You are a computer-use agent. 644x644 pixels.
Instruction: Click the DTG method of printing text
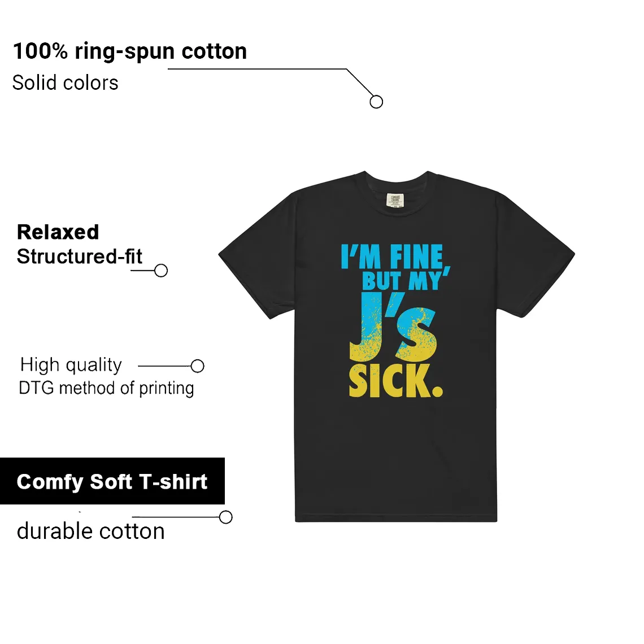(x=106, y=388)
